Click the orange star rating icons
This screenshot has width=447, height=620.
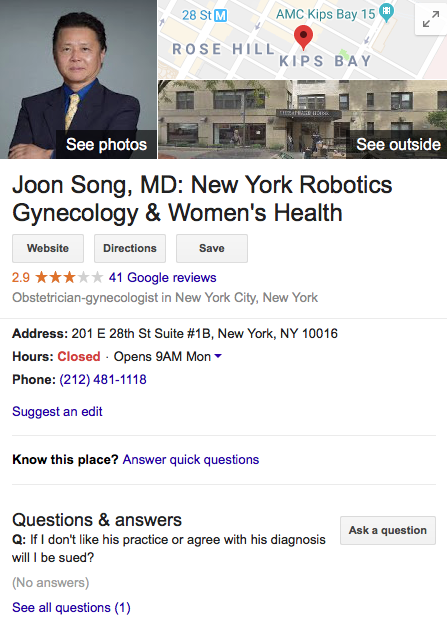pos(69,277)
